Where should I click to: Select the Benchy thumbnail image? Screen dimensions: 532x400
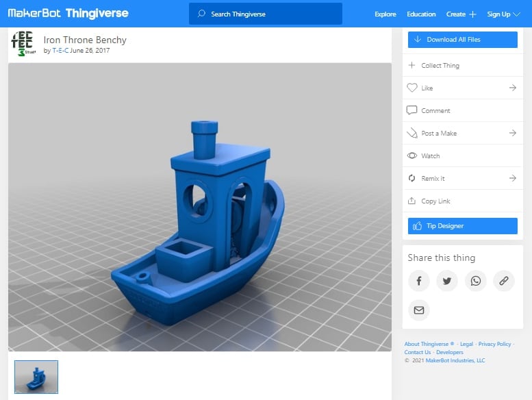click(x=36, y=377)
